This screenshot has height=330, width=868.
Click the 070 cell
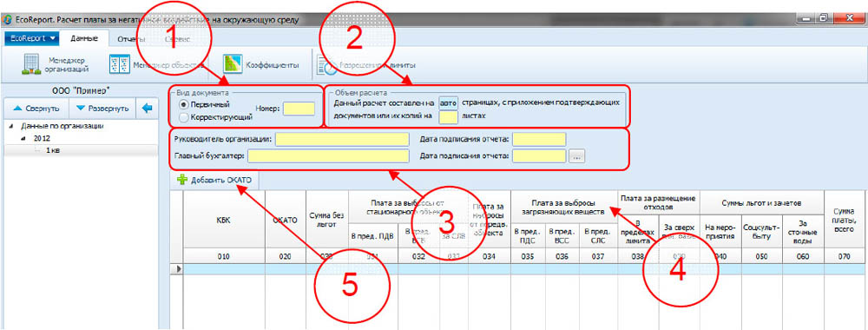[845, 256]
